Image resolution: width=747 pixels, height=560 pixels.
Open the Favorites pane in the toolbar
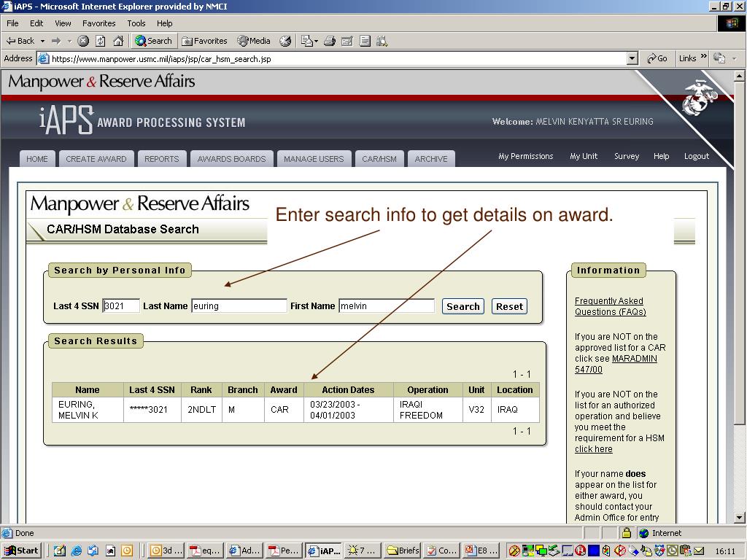tap(205, 41)
